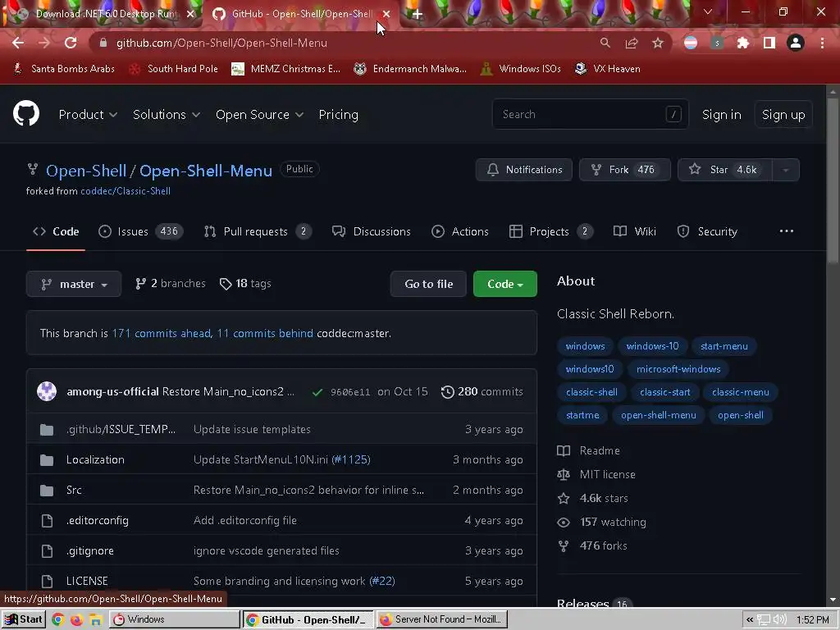Click the Pricing link

coord(339,115)
